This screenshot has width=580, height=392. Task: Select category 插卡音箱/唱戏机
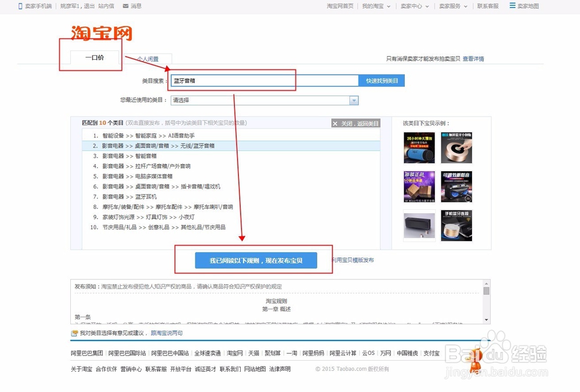231,186
